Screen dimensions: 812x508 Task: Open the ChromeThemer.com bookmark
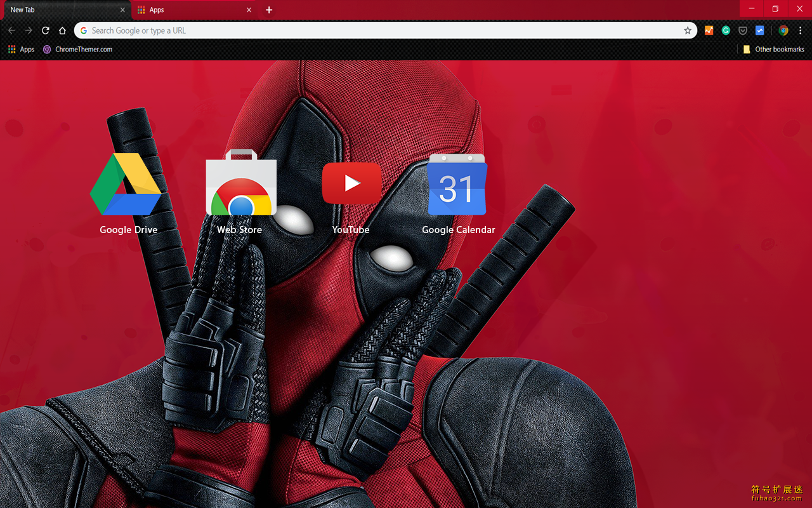tap(77, 50)
